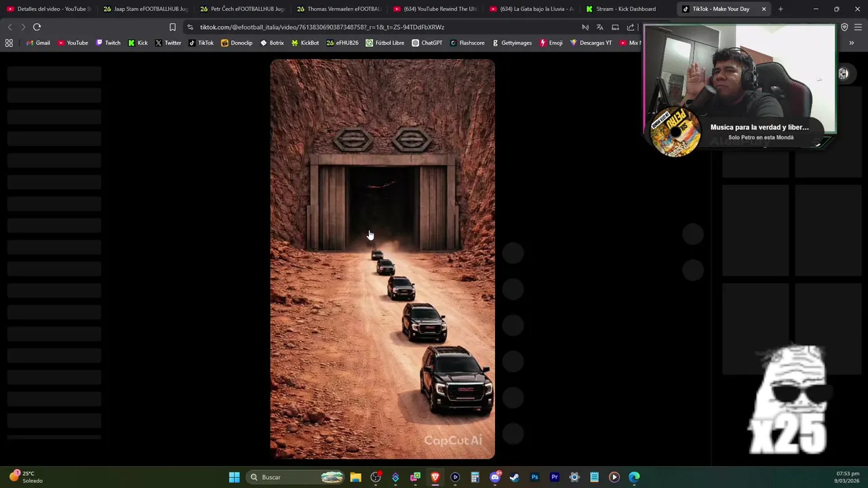Image resolution: width=868 pixels, height=488 pixels.
Task: Open Calculator from taskbar
Action: point(475,477)
